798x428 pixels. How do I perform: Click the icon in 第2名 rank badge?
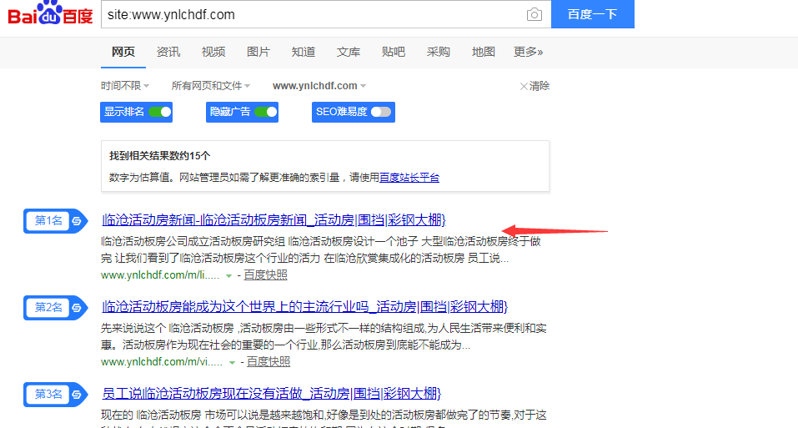[76, 307]
